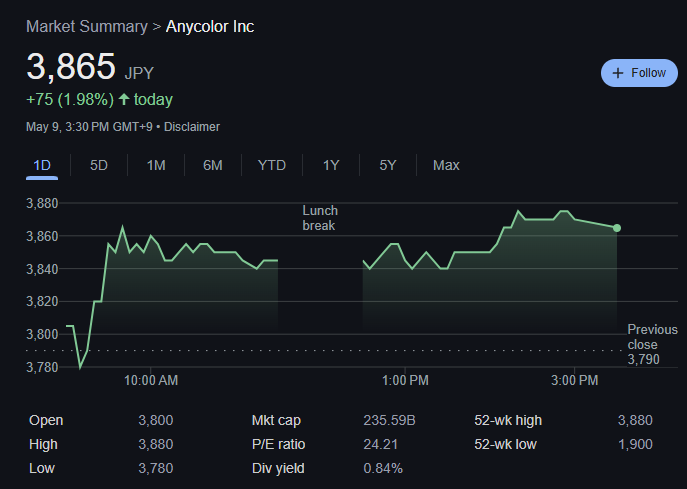Image resolution: width=687 pixels, height=489 pixels.
Task: Select the 1Y time range tab
Action: point(331,165)
